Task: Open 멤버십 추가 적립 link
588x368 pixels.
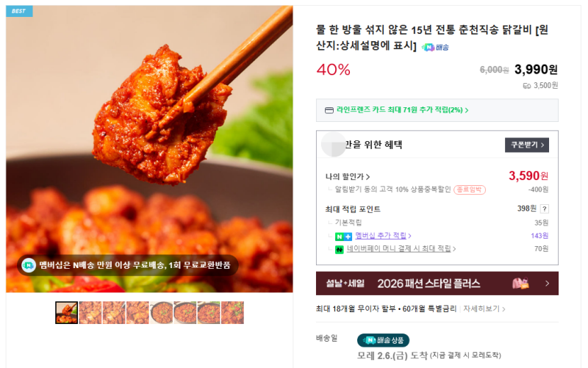Action: click(x=383, y=236)
